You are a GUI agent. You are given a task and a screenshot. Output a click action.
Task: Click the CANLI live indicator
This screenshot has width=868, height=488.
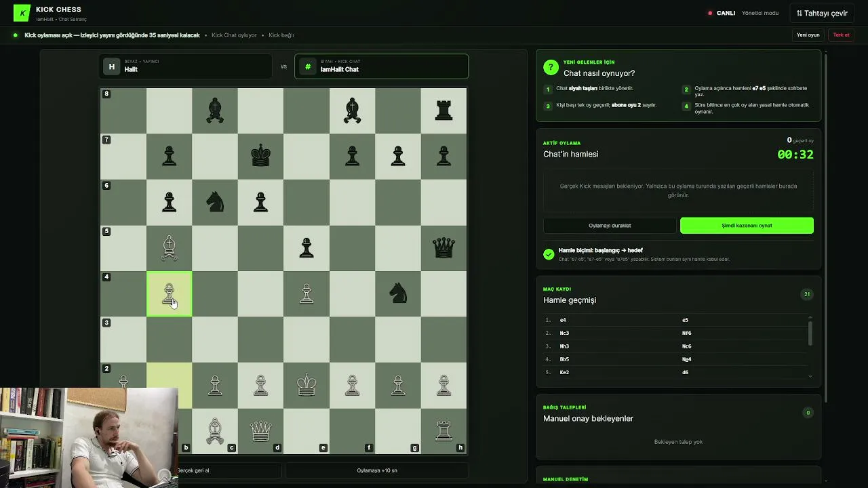pos(722,13)
